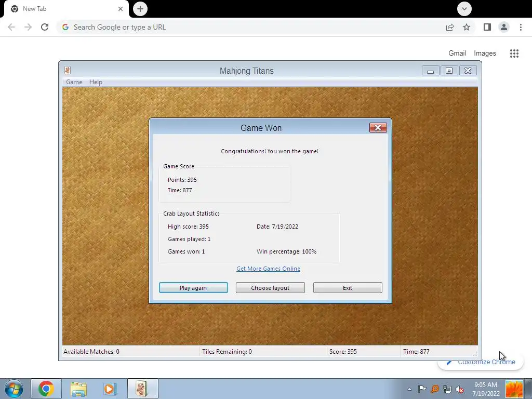The height and width of the screenshot is (399, 532).
Task: Bookmark this tab with the star icon
Action: pos(467,27)
